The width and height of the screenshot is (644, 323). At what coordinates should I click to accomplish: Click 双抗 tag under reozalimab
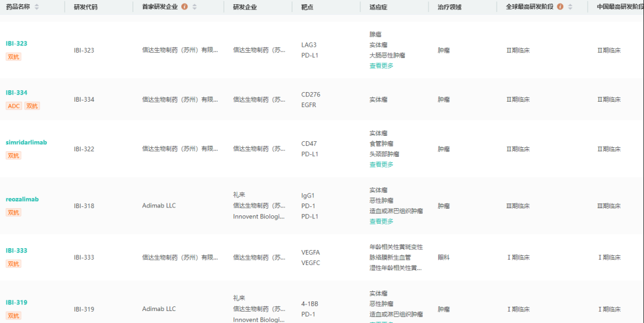14,212
